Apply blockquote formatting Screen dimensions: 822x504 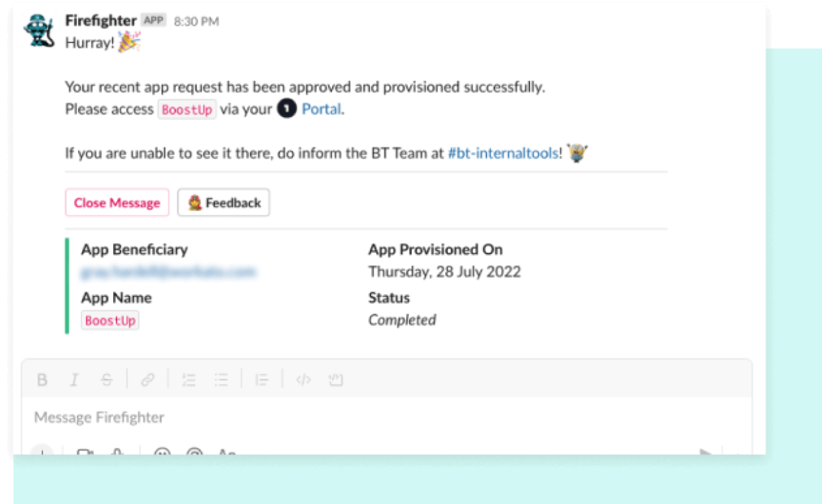pos(262,379)
